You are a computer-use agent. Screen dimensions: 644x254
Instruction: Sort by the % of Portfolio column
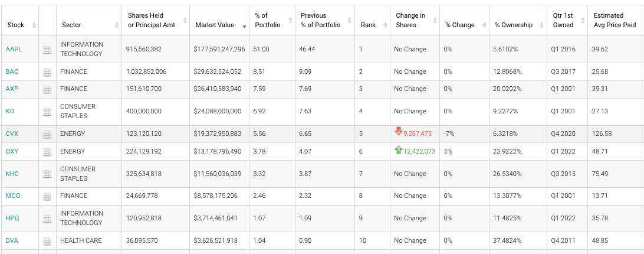pos(291,20)
